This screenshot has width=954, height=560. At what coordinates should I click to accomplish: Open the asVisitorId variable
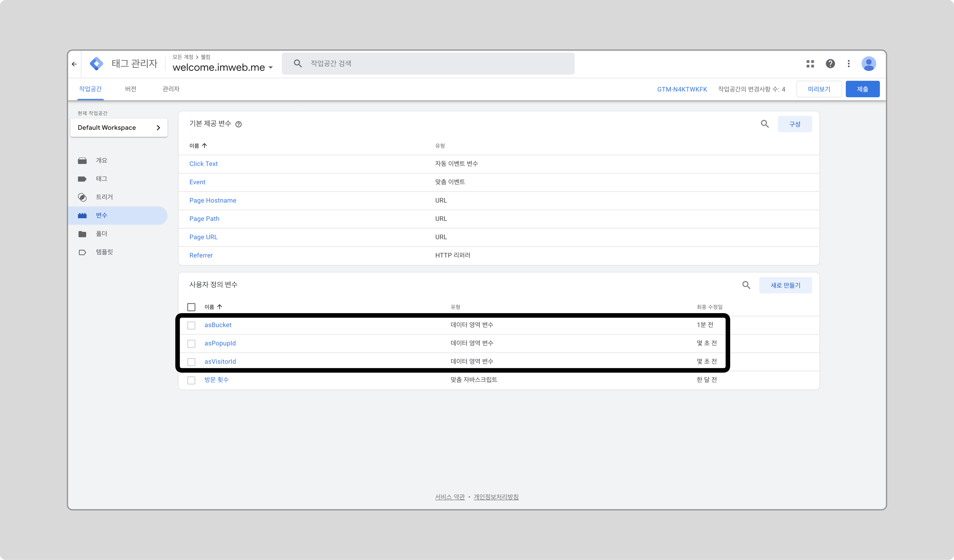tap(220, 362)
